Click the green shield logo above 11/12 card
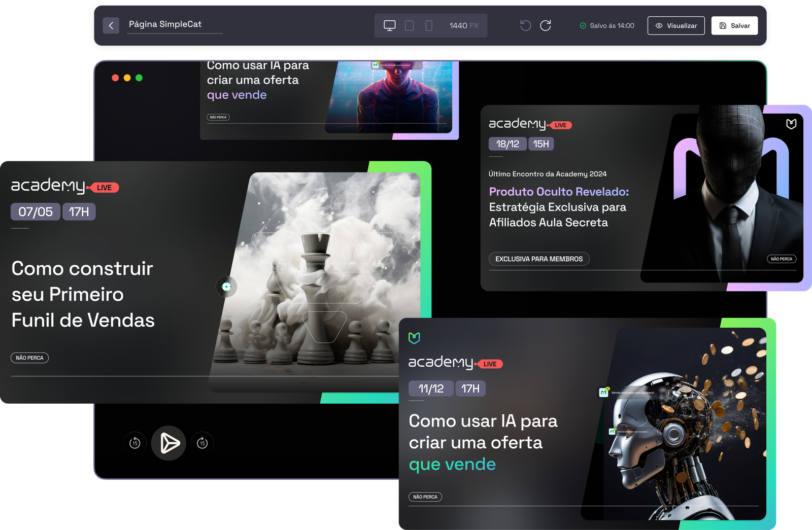Viewport: 812px width, 530px height. [x=414, y=338]
